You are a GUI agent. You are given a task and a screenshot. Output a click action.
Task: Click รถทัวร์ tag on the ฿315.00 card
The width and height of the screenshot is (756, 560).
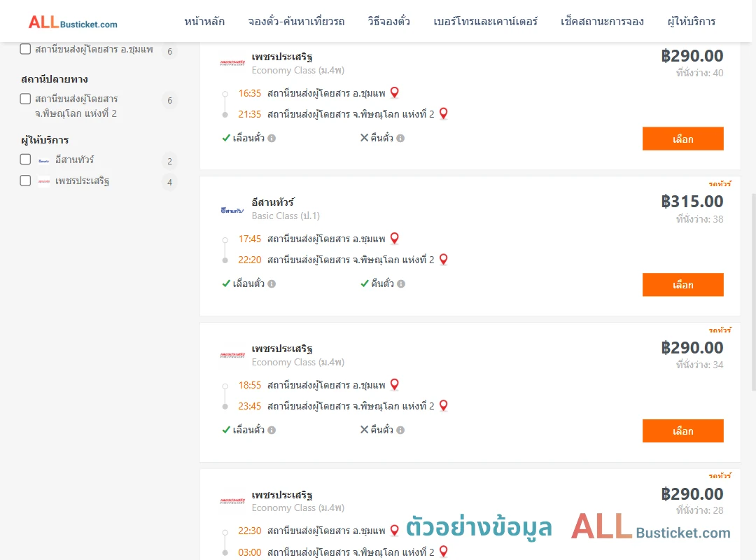[720, 184]
